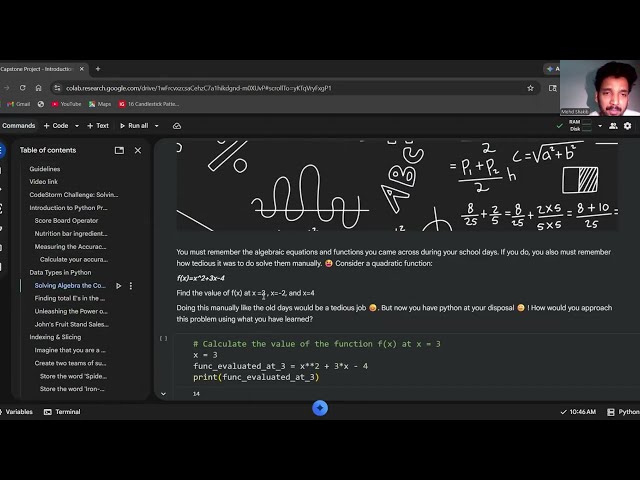This screenshot has width=640, height=480.
Task: Open the runtime connection dropdown
Action: (600, 126)
